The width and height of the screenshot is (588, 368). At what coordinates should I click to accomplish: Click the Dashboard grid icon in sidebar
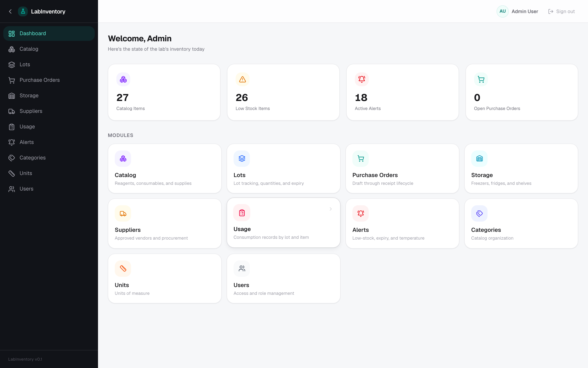[x=12, y=34]
